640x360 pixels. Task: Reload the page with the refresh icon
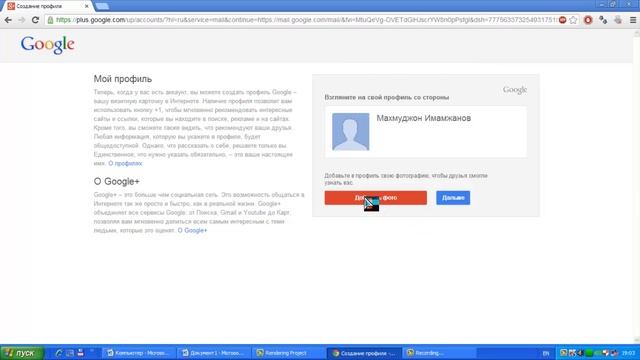tap(35, 20)
